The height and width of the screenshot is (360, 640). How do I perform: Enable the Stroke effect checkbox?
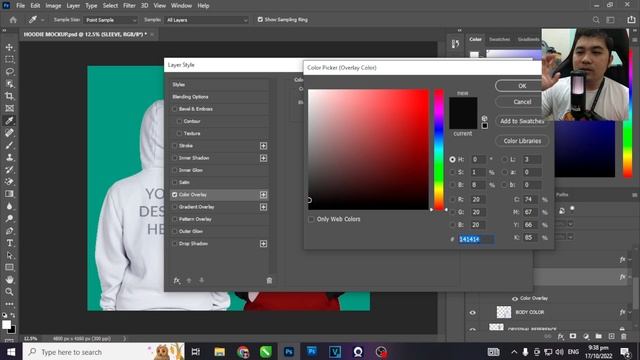175,146
